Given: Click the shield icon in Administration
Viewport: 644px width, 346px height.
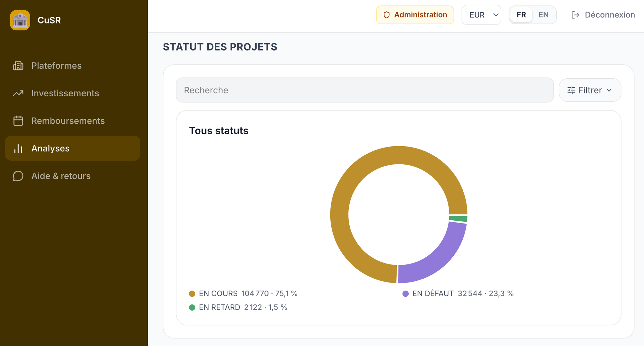Looking at the screenshot, I should pyautogui.click(x=387, y=15).
